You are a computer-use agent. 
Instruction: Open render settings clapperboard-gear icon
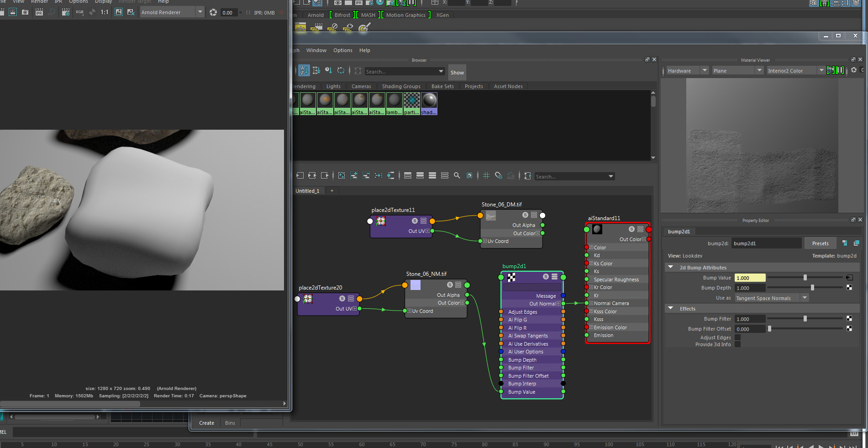tap(66, 12)
